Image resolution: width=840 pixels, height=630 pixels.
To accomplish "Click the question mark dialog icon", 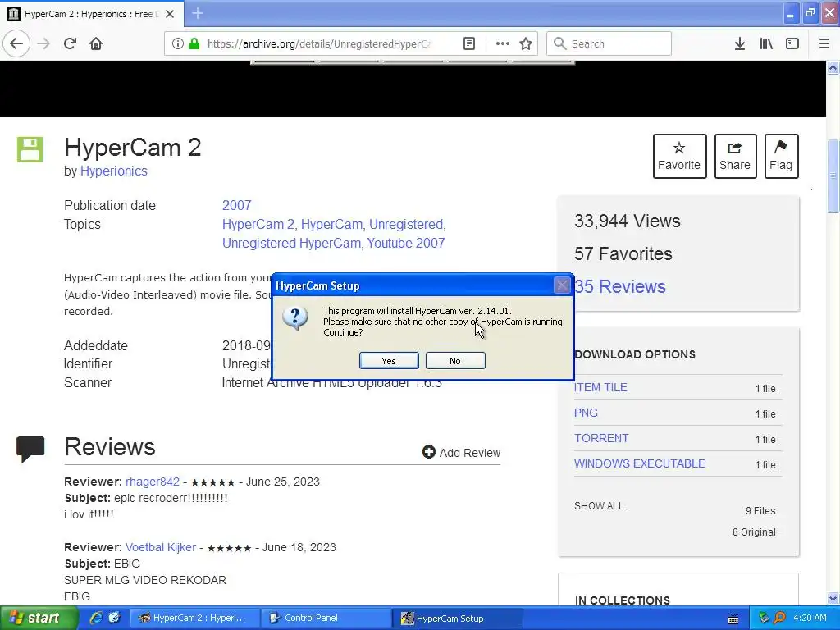I will click(295, 318).
